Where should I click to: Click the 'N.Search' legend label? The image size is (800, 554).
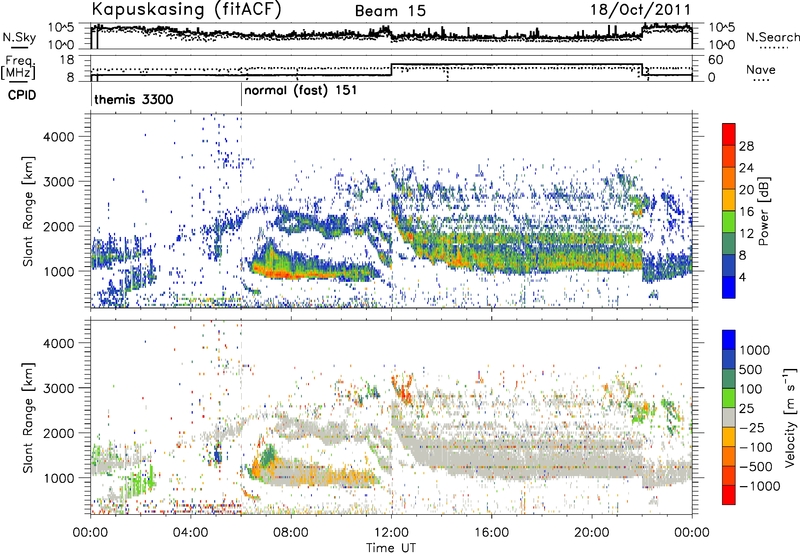tap(772, 37)
